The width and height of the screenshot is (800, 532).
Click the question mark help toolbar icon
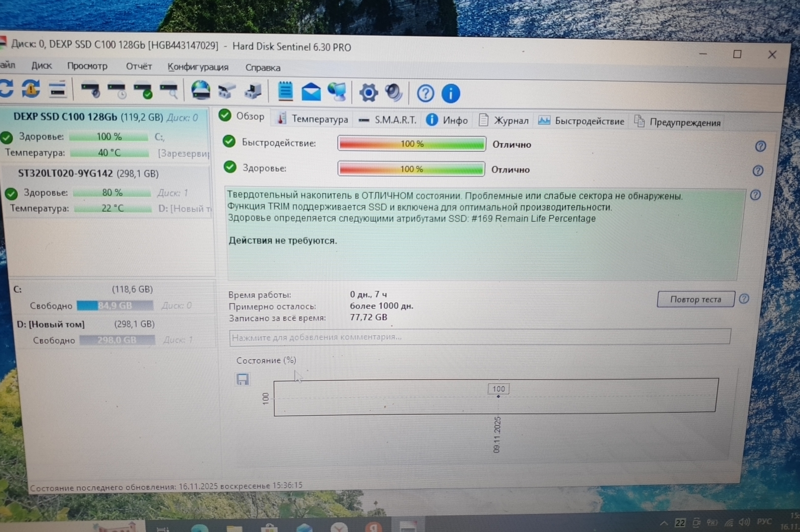pyautogui.click(x=425, y=93)
